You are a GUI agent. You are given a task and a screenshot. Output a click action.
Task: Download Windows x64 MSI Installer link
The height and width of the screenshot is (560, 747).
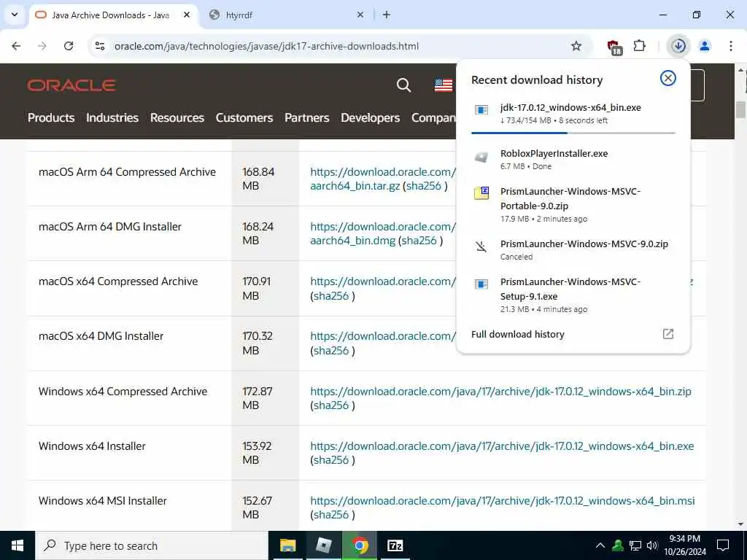pyautogui.click(x=503, y=501)
